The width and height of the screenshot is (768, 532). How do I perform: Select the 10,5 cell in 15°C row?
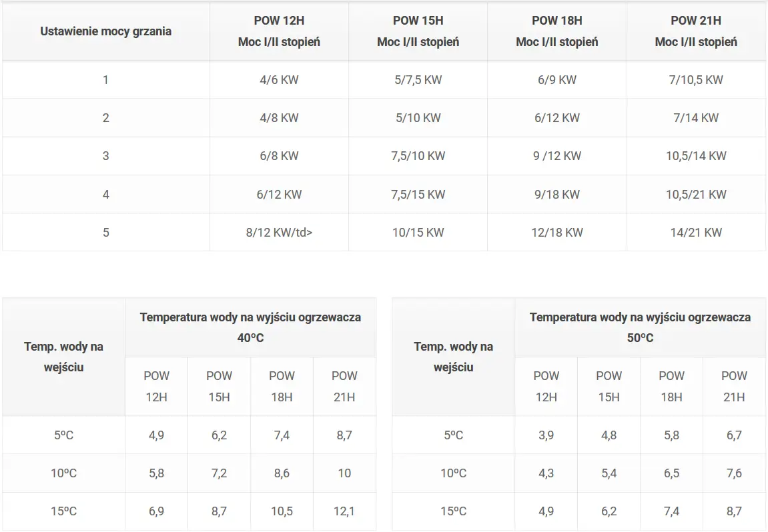tap(282, 511)
